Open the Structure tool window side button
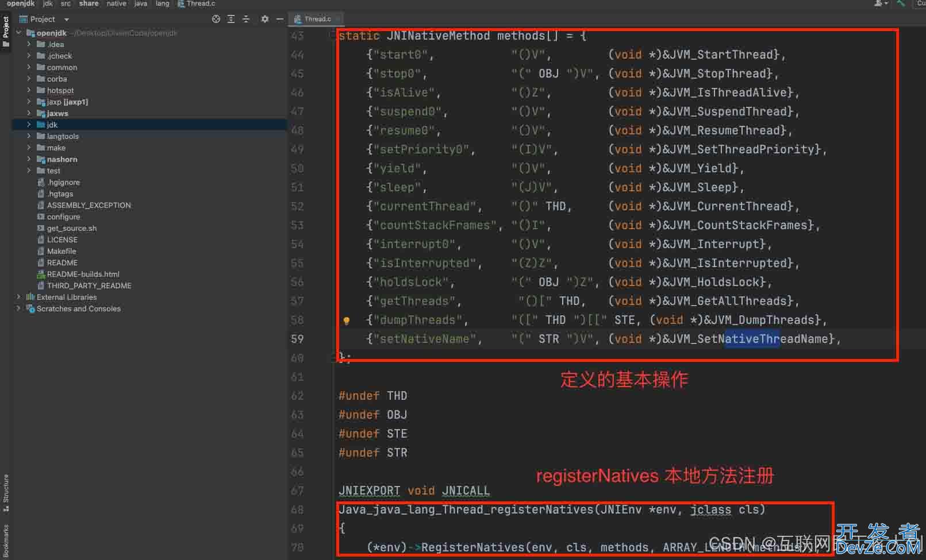This screenshot has height=560, width=926. point(6,492)
